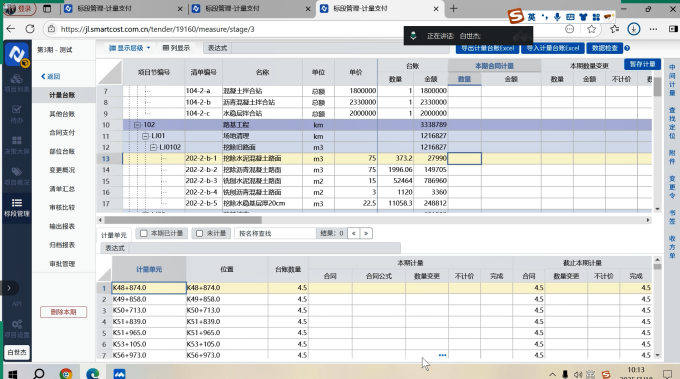Select measurement unit K49+858.0 in row 2
This screenshot has height=379, width=680.
pyautogui.click(x=149, y=299)
